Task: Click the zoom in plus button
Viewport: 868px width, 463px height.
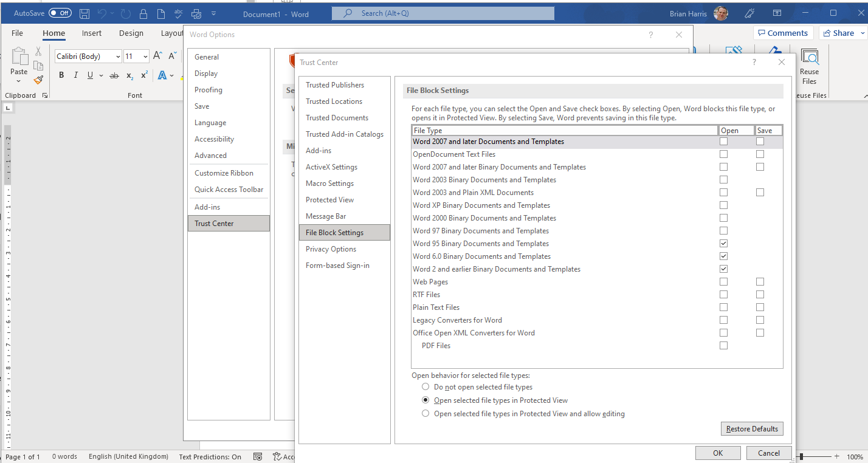Action: point(837,457)
